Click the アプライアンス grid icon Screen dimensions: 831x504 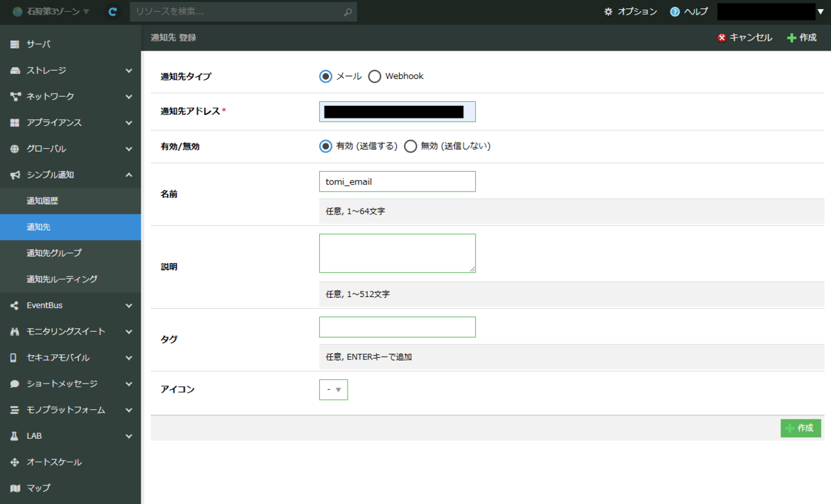click(15, 123)
